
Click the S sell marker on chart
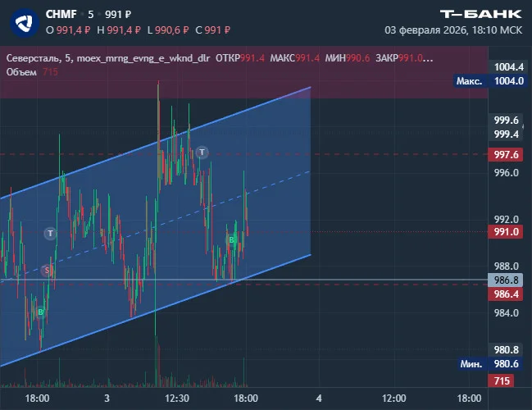[x=47, y=270]
